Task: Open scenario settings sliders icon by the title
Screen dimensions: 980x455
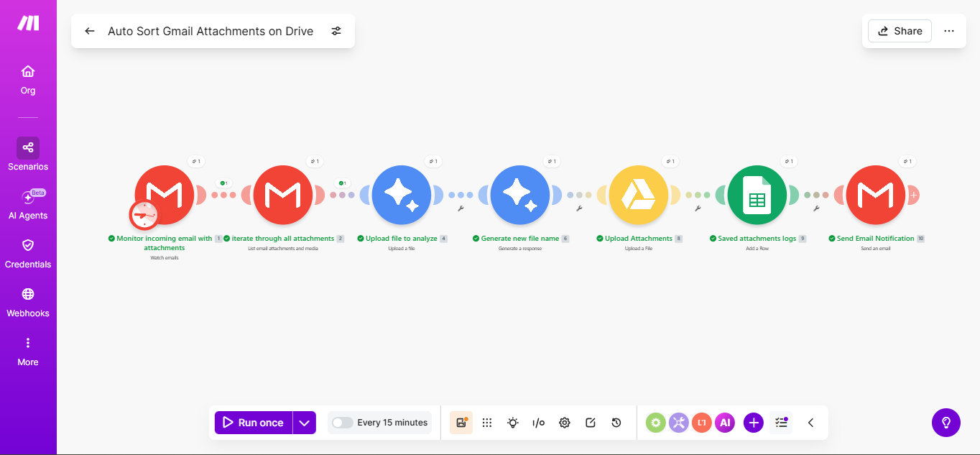Action: coord(336,31)
